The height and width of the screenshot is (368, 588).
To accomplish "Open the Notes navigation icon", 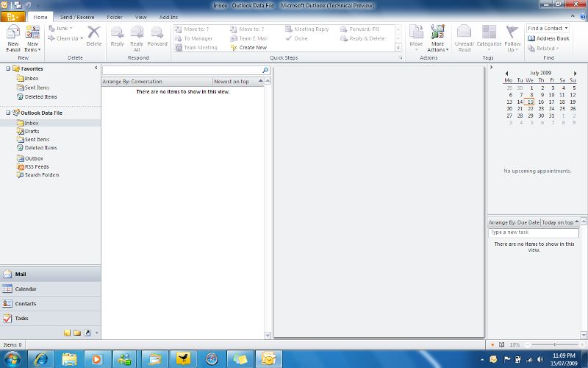I will (x=67, y=333).
